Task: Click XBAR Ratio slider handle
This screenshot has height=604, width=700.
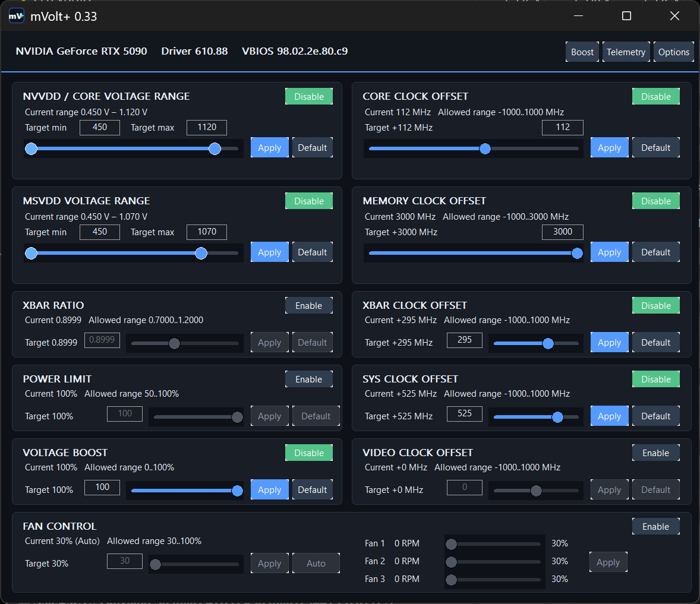Action: tap(175, 343)
